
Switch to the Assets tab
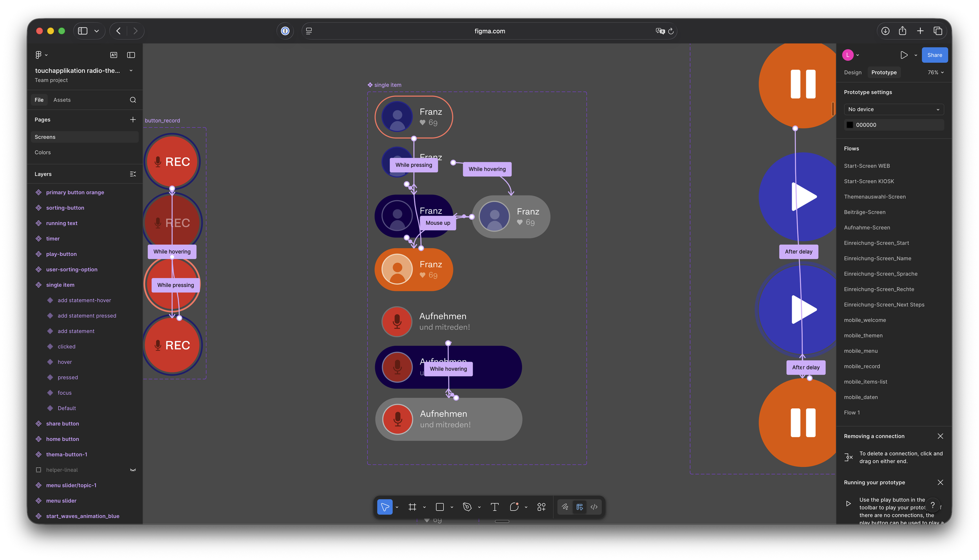(62, 100)
